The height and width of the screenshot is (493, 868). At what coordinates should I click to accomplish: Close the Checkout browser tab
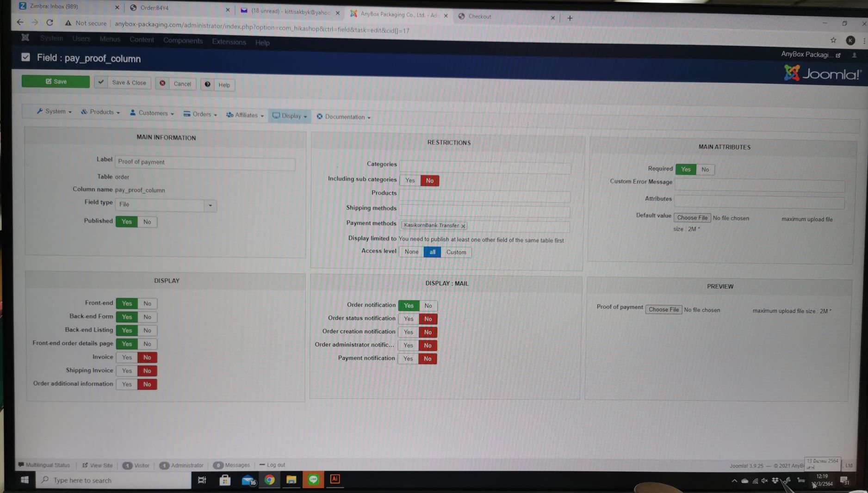(552, 18)
